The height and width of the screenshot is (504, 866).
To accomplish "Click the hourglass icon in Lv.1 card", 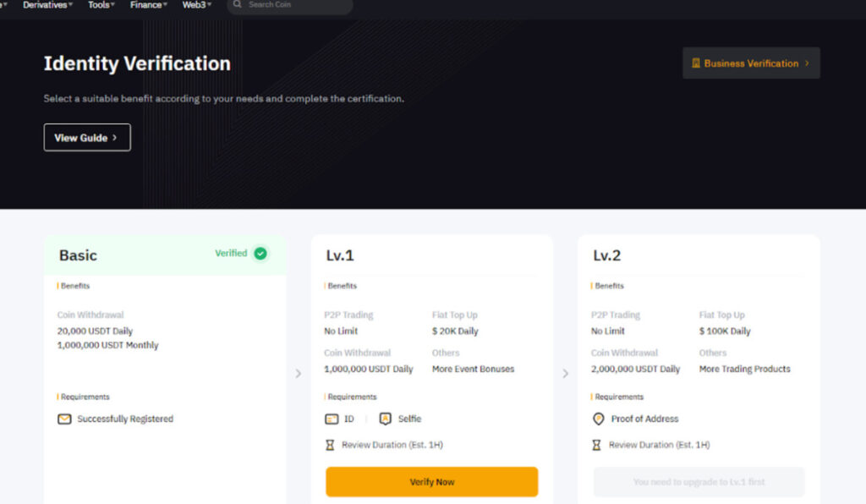I will [330, 445].
